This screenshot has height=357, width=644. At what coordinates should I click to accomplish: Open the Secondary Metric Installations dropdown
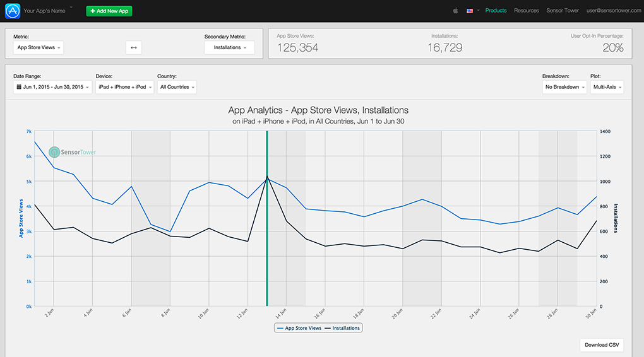(230, 47)
